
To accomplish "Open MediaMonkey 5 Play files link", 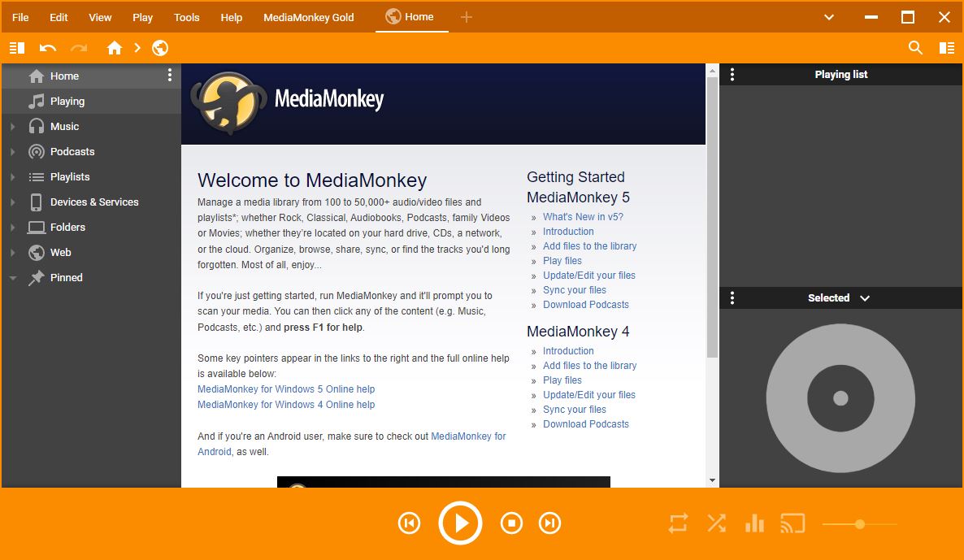I will point(562,261).
